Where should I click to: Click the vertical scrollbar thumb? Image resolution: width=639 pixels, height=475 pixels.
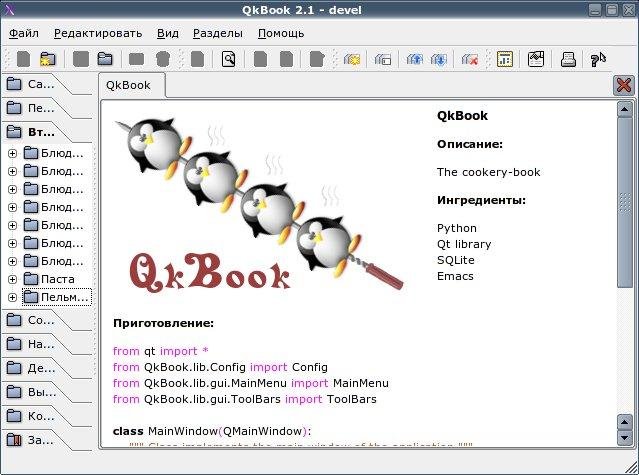[624, 203]
